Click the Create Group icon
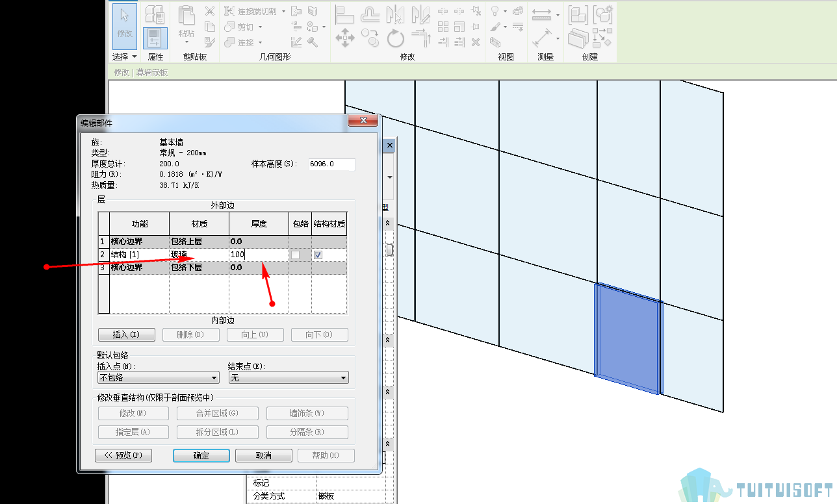Image resolution: width=837 pixels, height=504 pixels. click(x=604, y=14)
